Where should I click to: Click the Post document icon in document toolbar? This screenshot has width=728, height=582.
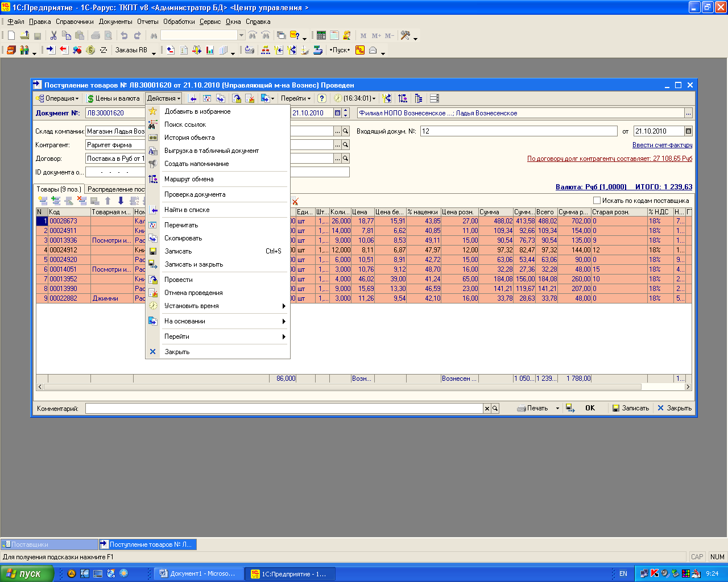[x=237, y=98]
